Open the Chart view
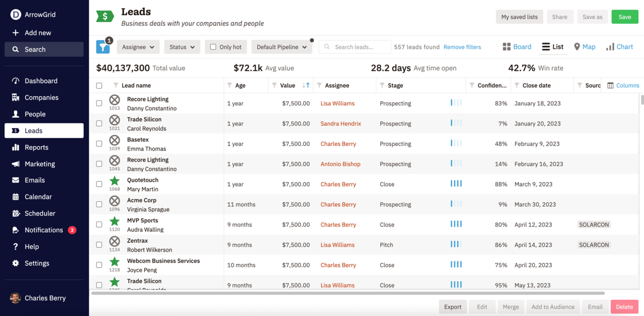Screen dimensions: 644x316 [620, 47]
